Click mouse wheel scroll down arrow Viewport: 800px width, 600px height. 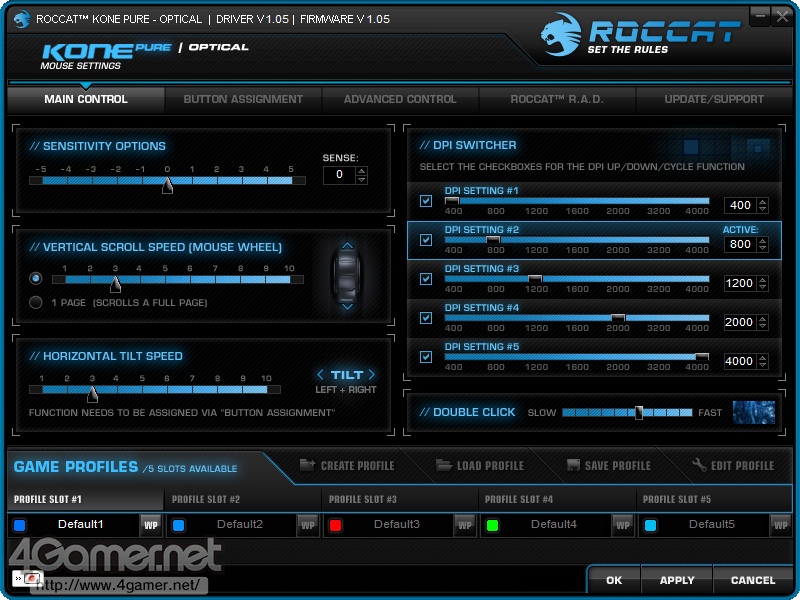[x=347, y=307]
